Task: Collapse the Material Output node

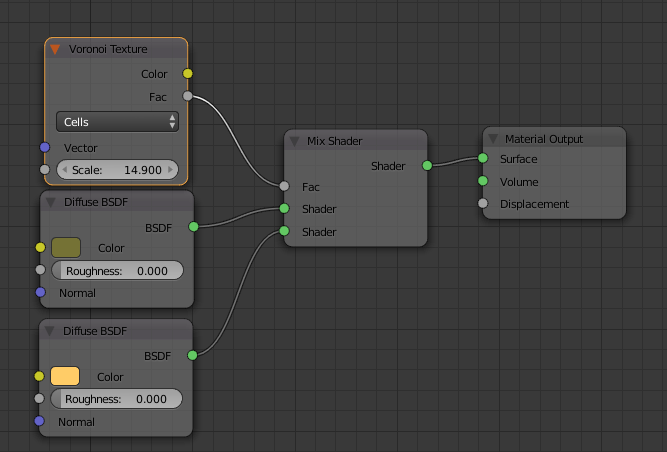Action: coord(493,139)
